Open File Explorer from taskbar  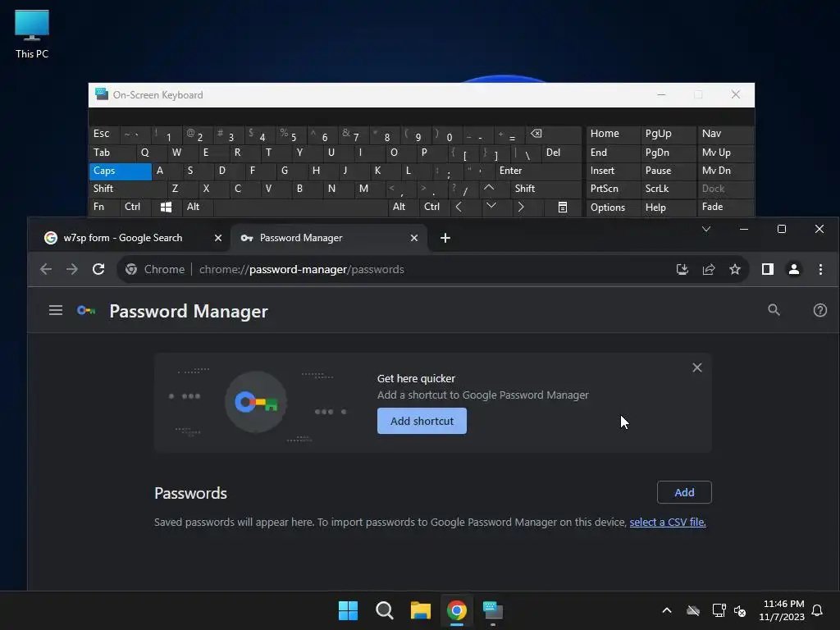tap(421, 610)
